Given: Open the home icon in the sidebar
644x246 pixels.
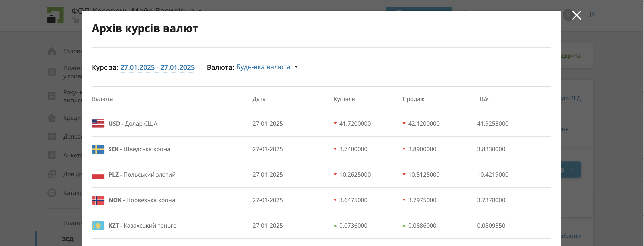Looking at the screenshot, I should [x=52, y=51].
